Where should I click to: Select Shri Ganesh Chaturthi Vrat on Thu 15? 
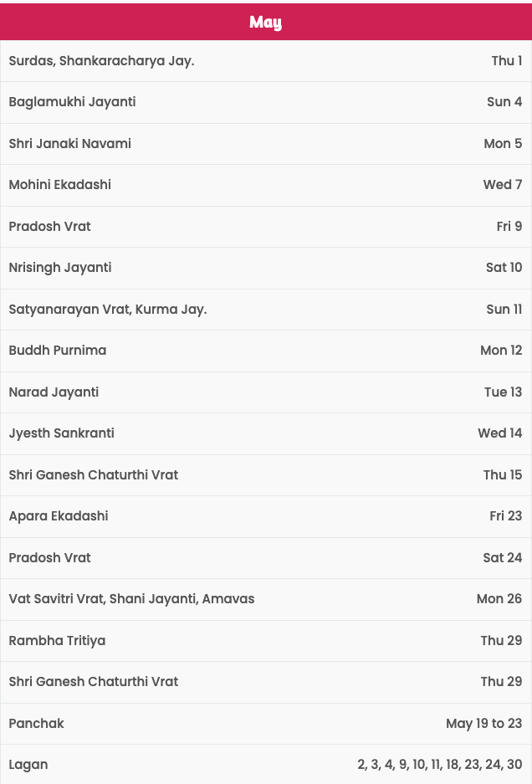pos(265,475)
